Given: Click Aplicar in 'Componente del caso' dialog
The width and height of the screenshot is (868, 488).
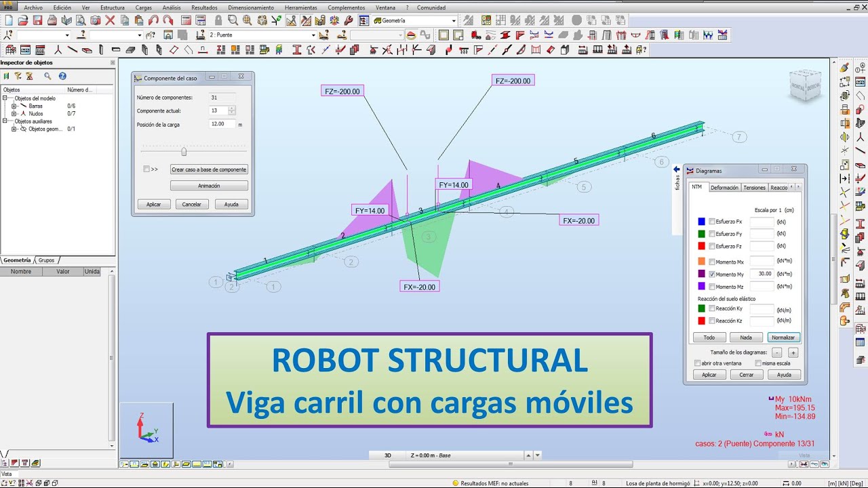Looking at the screenshot, I should click(x=154, y=204).
